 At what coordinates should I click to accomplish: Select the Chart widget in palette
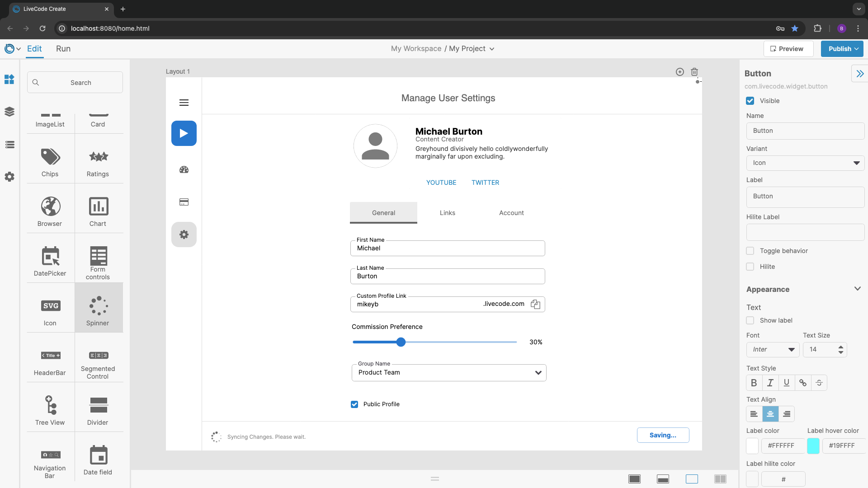[x=98, y=206]
